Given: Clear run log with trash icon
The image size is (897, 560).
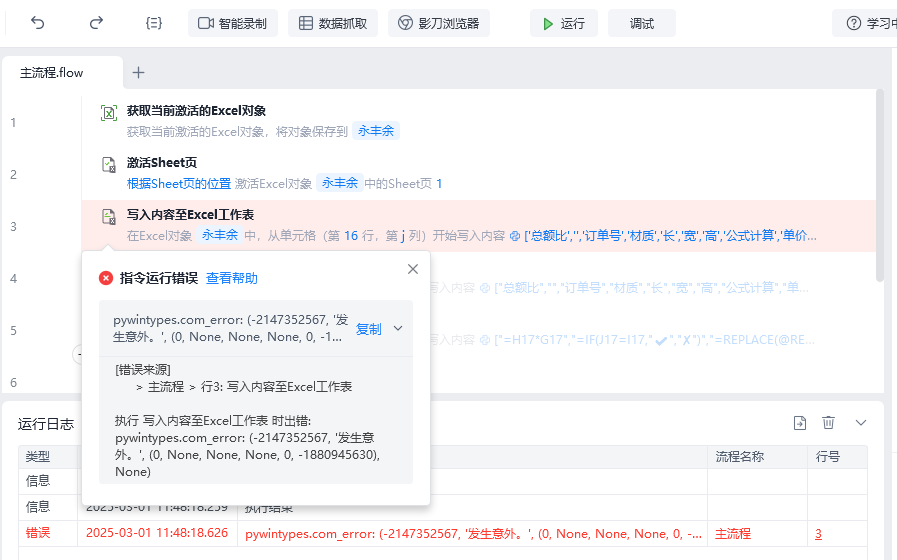Looking at the screenshot, I should pyautogui.click(x=828, y=423).
